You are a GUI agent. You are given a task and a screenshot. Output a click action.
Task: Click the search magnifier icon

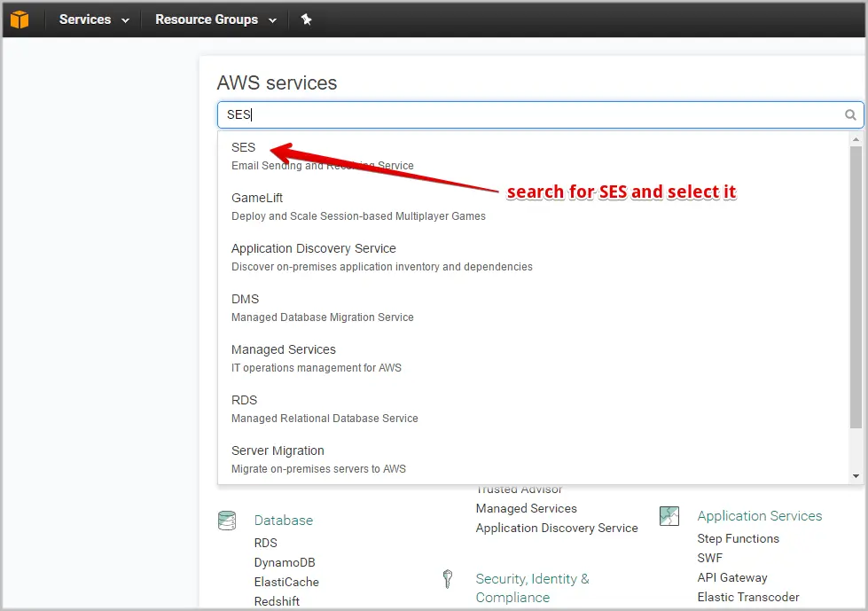(850, 115)
